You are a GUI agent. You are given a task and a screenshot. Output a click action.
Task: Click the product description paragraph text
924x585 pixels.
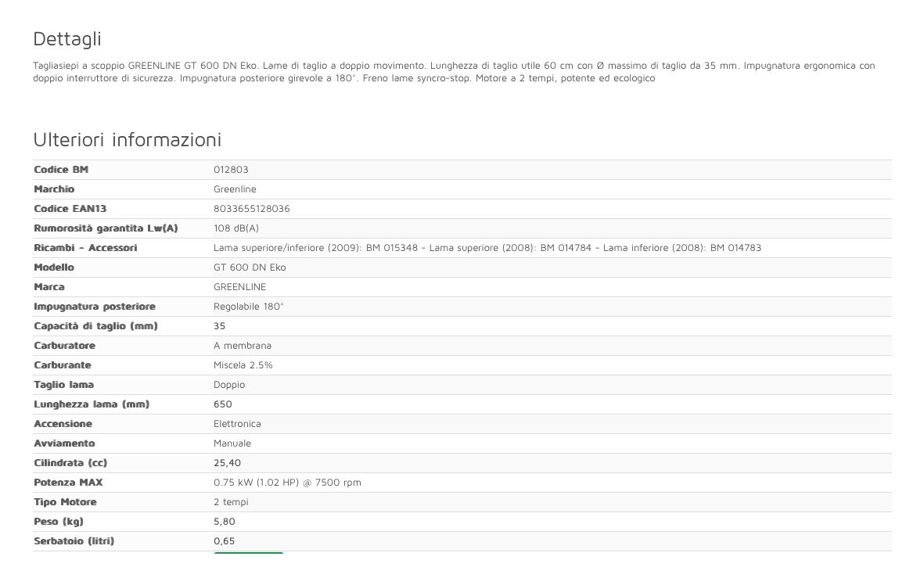coord(454,72)
